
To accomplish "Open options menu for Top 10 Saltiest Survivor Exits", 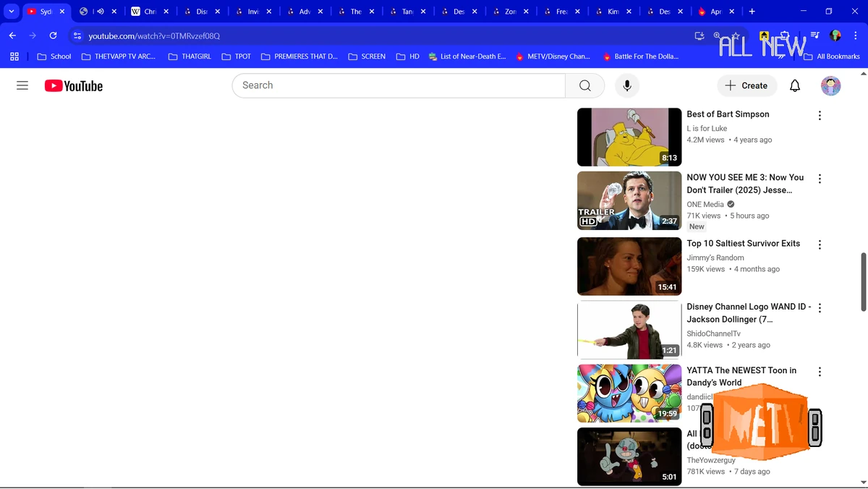I will click(820, 244).
